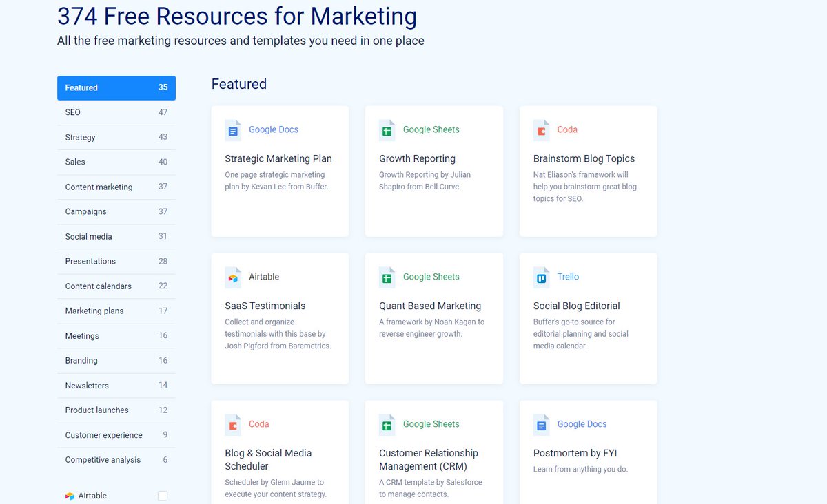Screen dimensions: 827x504
Task: Open the Growth Reporting title
Action: pos(417,158)
